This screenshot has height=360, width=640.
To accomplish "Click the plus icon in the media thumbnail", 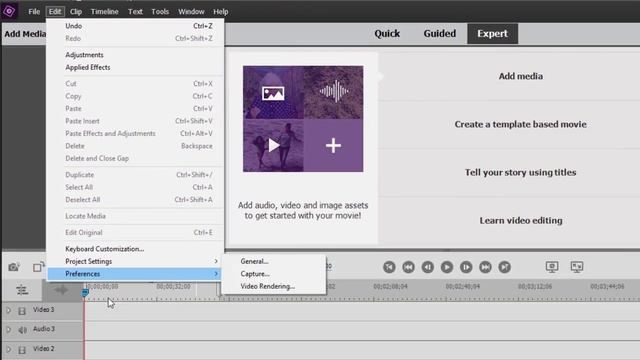I will point(333,145).
